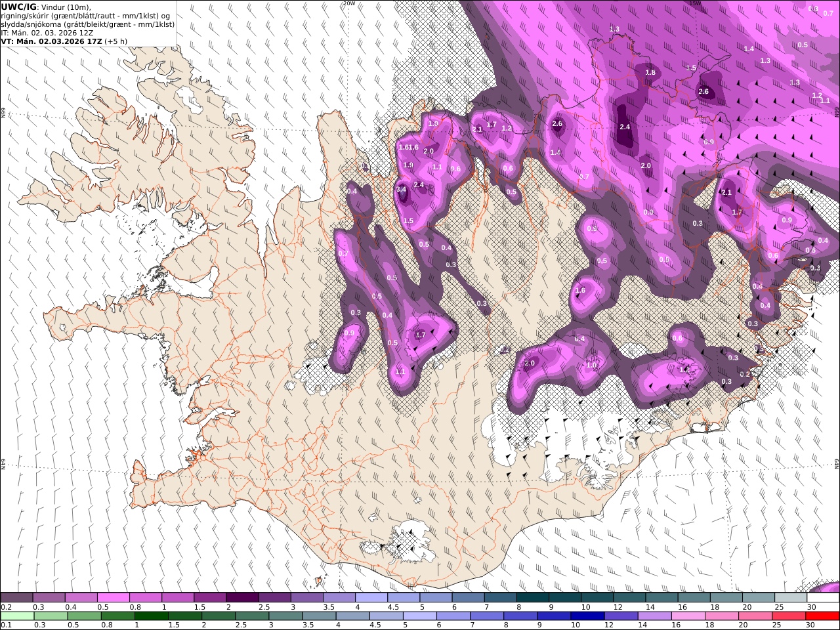Click the '64N' latitude label on the right edge
Image resolution: width=840 pixels, height=630 pixels.
tap(837, 463)
